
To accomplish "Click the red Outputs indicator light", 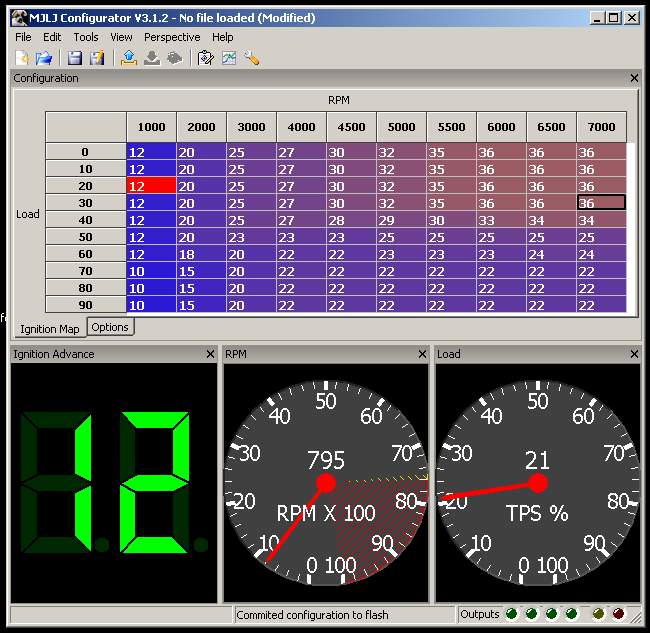I will (618, 614).
